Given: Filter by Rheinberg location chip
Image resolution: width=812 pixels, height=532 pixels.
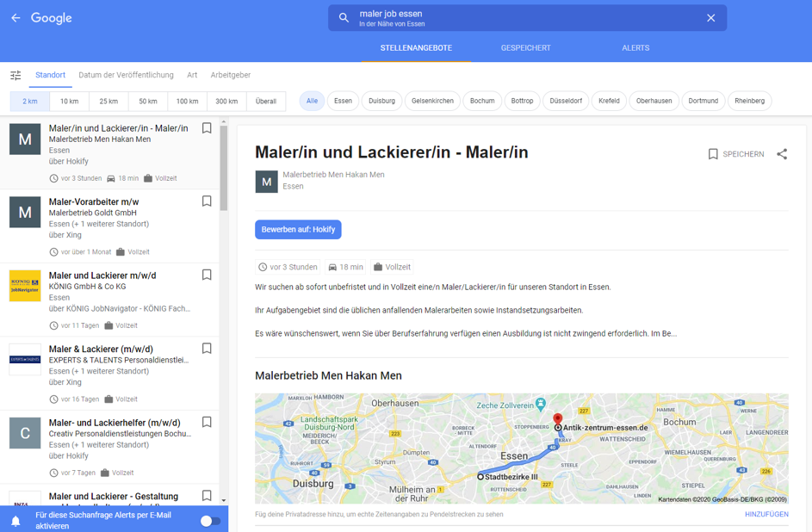Looking at the screenshot, I should [x=749, y=101].
